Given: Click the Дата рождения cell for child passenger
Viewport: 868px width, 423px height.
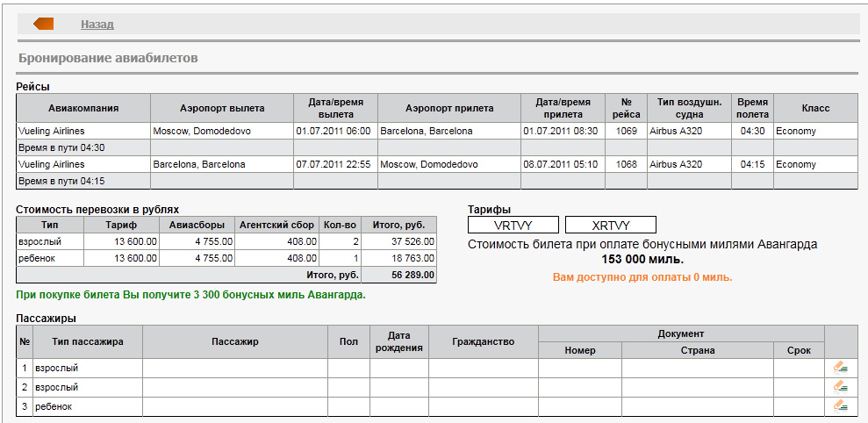Looking at the screenshot, I should tap(398, 406).
